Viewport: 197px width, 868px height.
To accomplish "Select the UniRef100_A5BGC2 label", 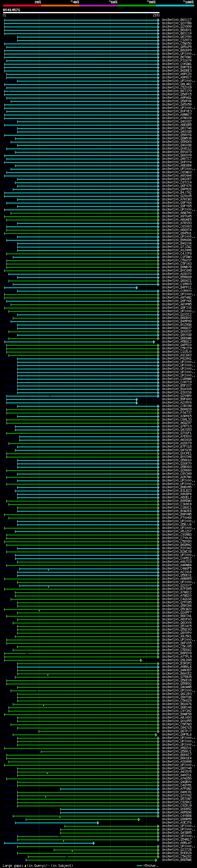I will (x=177, y=342).
